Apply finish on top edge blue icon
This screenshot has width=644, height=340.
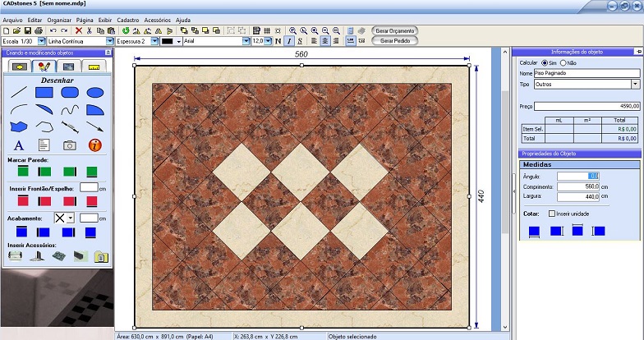click(21, 232)
